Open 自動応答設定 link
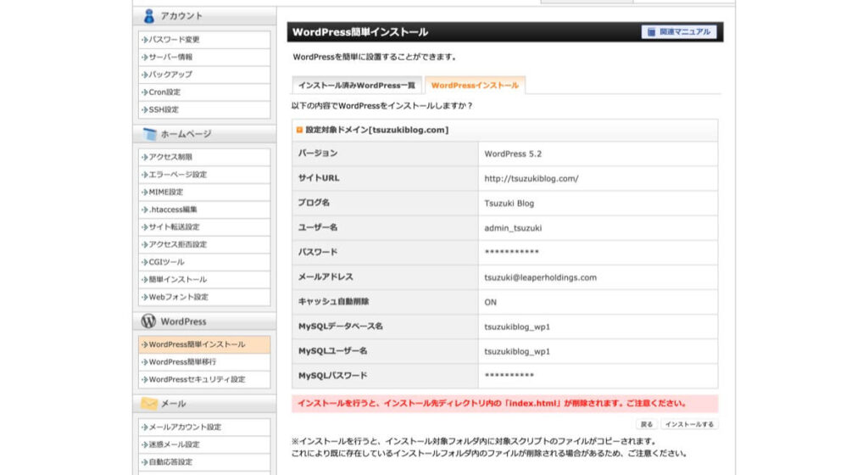The height and width of the screenshot is (475, 868). (204, 462)
